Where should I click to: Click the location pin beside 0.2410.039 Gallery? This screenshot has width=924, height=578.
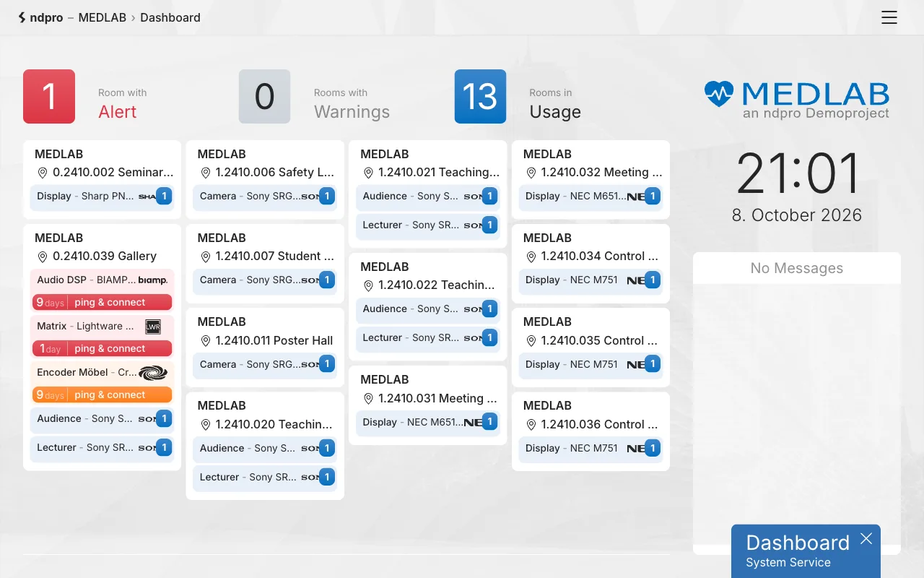[x=43, y=256]
